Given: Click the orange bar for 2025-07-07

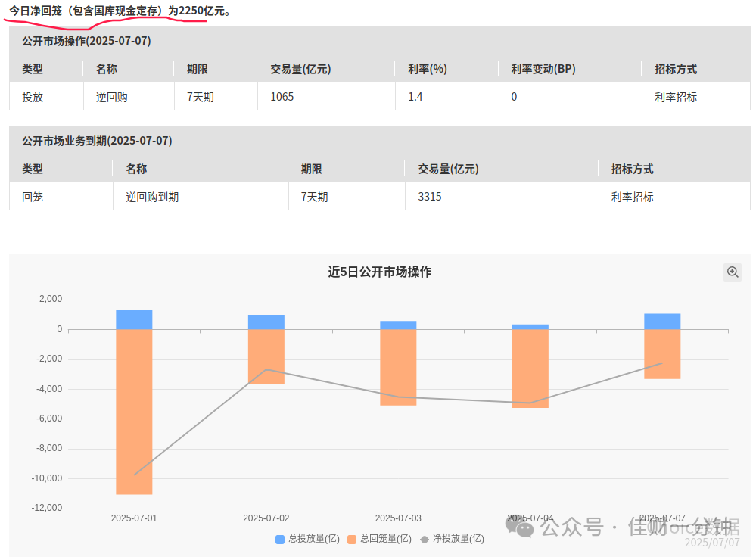Looking at the screenshot, I should click(662, 354).
